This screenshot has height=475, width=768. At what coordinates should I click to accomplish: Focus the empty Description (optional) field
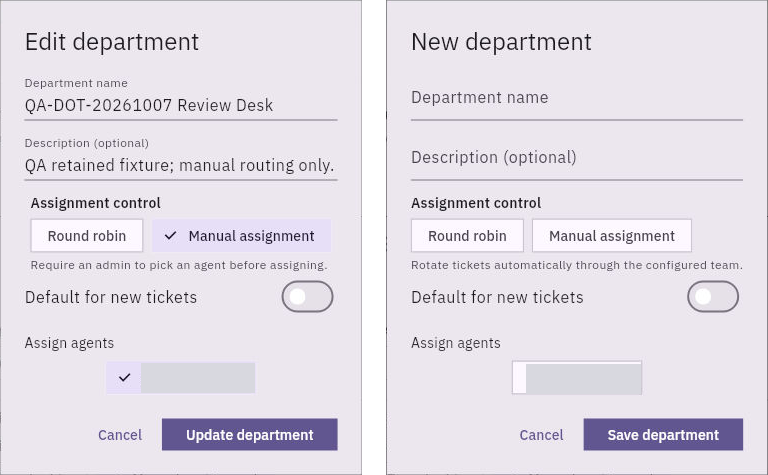coord(577,158)
